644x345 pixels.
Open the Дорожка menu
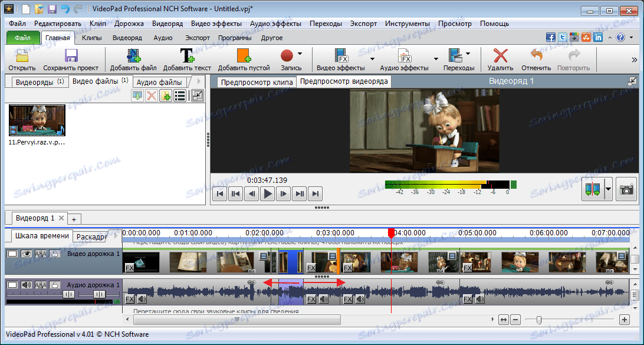(x=129, y=24)
